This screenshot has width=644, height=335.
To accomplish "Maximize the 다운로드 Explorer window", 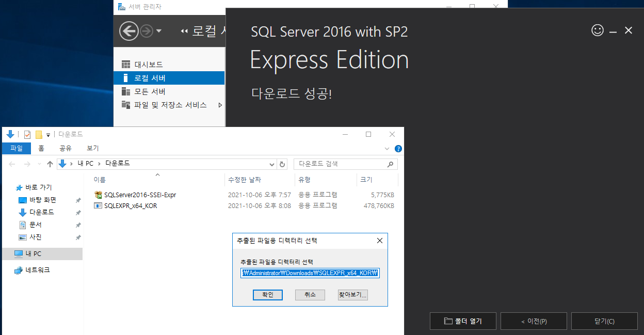I will [x=368, y=134].
